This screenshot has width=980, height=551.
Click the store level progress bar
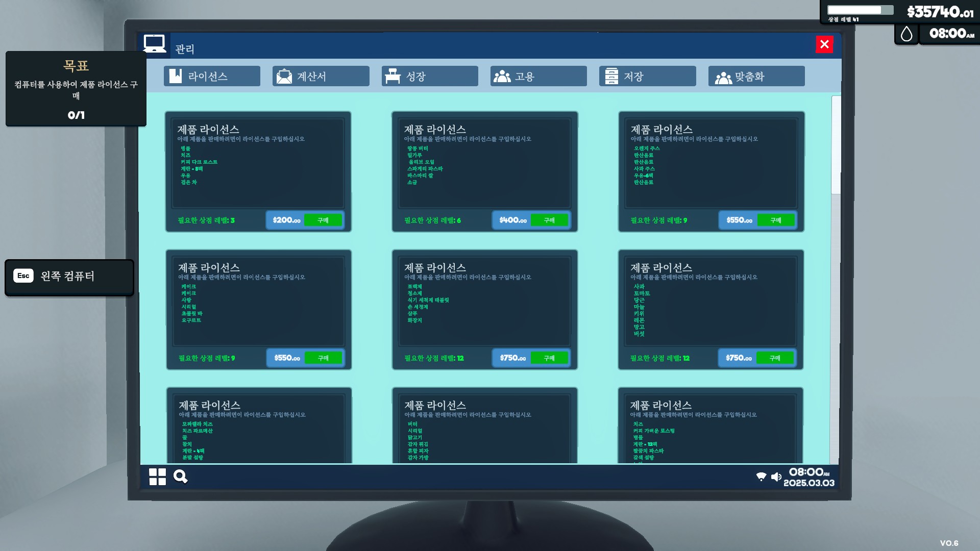click(x=860, y=10)
